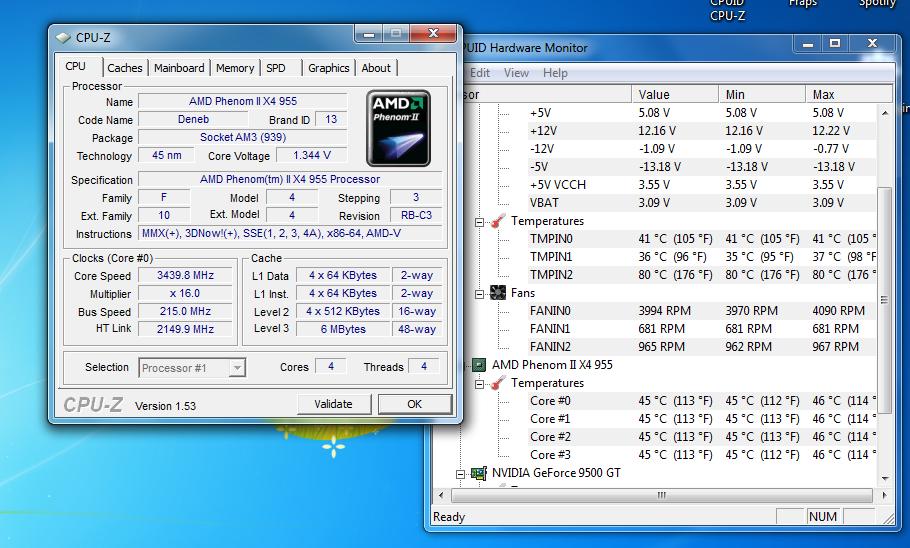The image size is (910, 548).
Task: Select the FANIN0 fan row
Action: pyautogui.click(x=702, y=311)
